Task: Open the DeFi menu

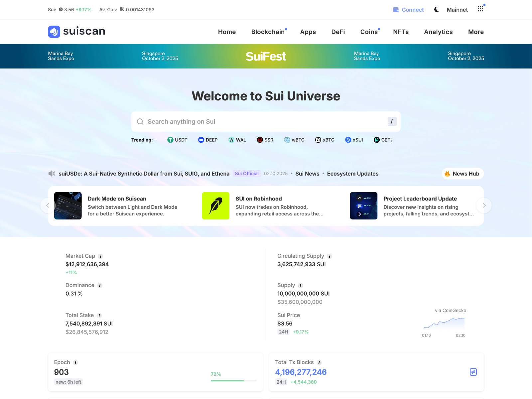Action: tap(338, 32)
